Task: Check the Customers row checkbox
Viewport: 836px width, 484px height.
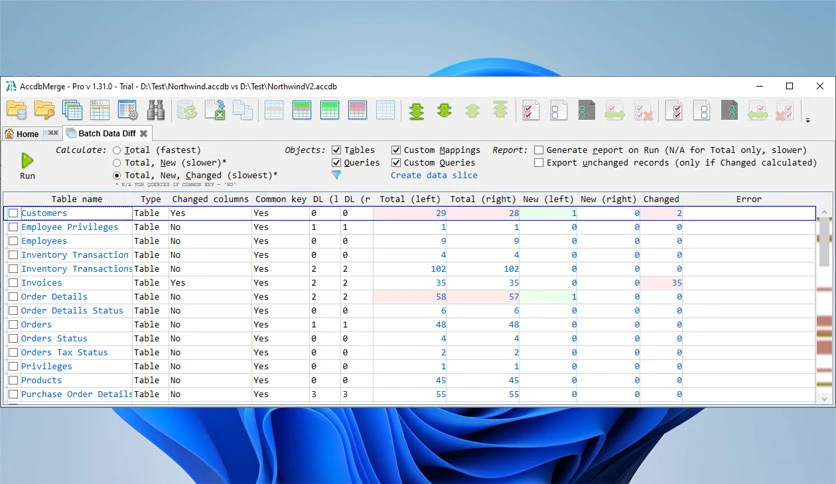Action: (13, 213)
